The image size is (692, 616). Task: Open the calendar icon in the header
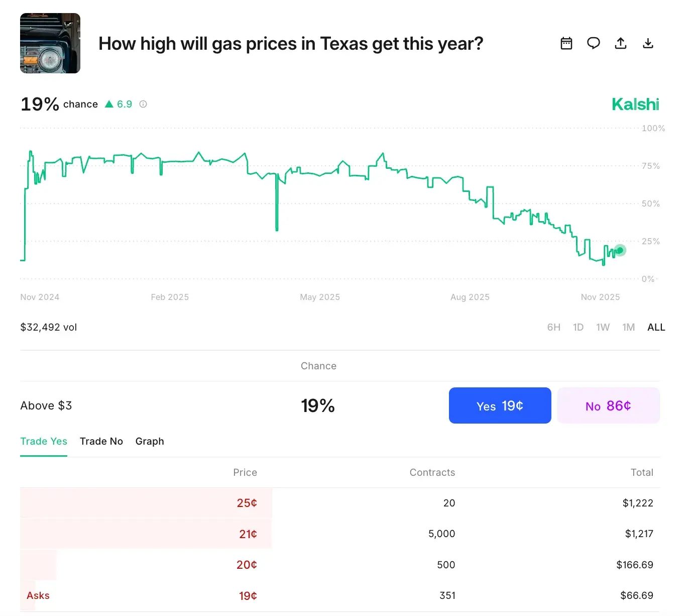(566, 43)
